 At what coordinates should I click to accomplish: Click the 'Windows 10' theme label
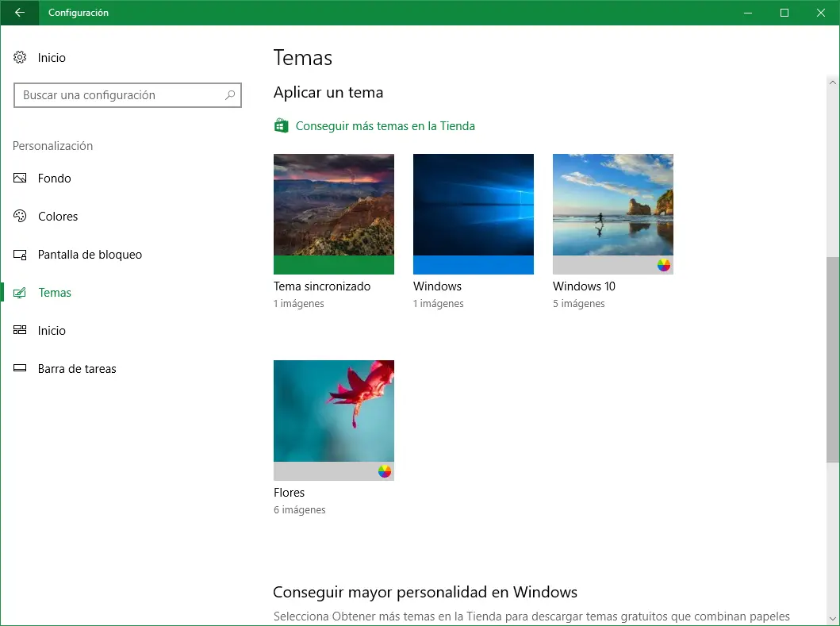(x=584, y=286)
